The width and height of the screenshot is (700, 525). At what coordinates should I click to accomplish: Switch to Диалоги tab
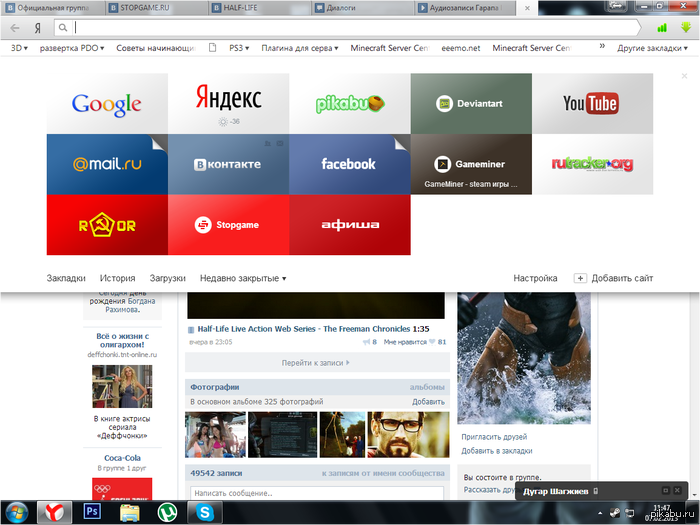point(363,8)
